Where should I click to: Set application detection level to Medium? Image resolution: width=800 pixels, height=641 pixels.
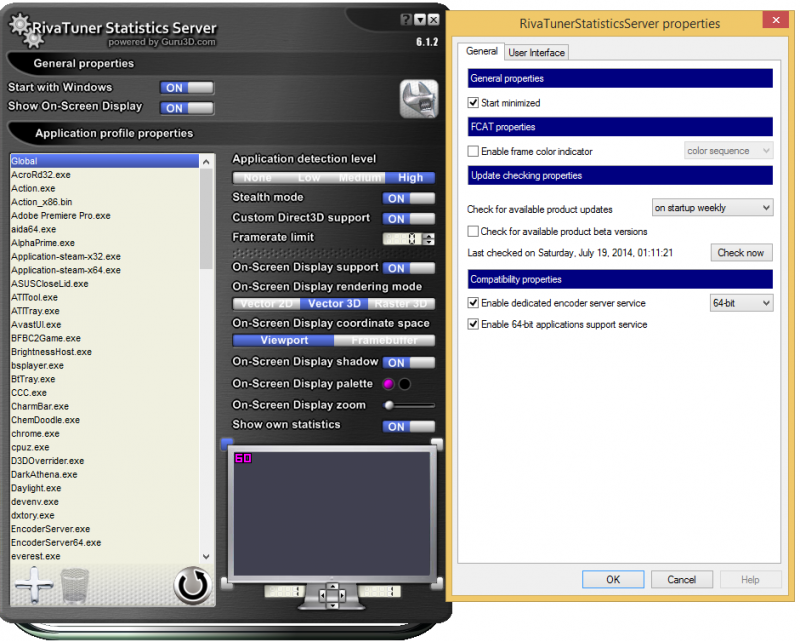pyautogui.click(x=360, y=178)
